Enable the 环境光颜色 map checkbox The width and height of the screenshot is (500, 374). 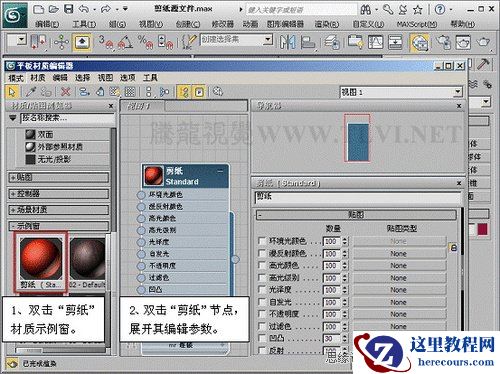point(262,241)
